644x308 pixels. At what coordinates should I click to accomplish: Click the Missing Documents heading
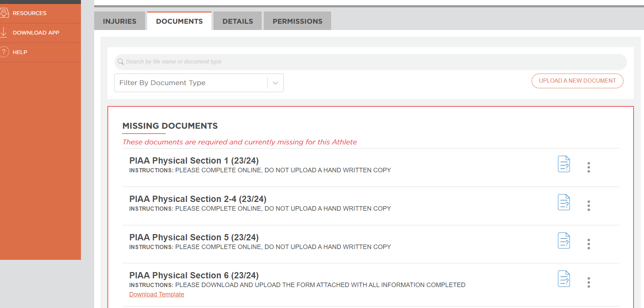click(170, 126)
